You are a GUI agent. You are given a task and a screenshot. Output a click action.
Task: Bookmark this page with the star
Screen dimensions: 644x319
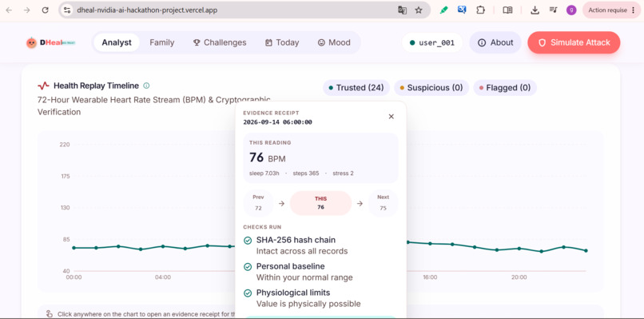[x=419, y=10]
